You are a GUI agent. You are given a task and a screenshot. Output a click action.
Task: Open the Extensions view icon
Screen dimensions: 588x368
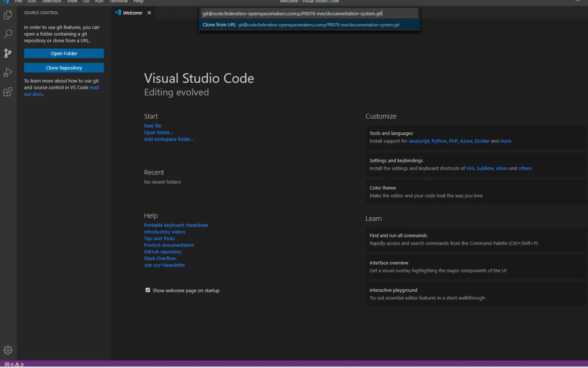8,92
